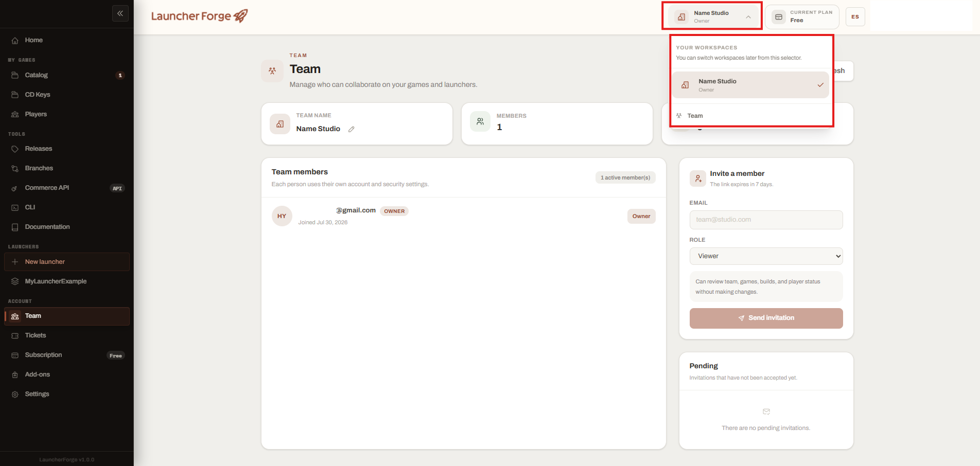Click the Players icon in sidebar
980x466 pixels.
(x=15, y=114)
